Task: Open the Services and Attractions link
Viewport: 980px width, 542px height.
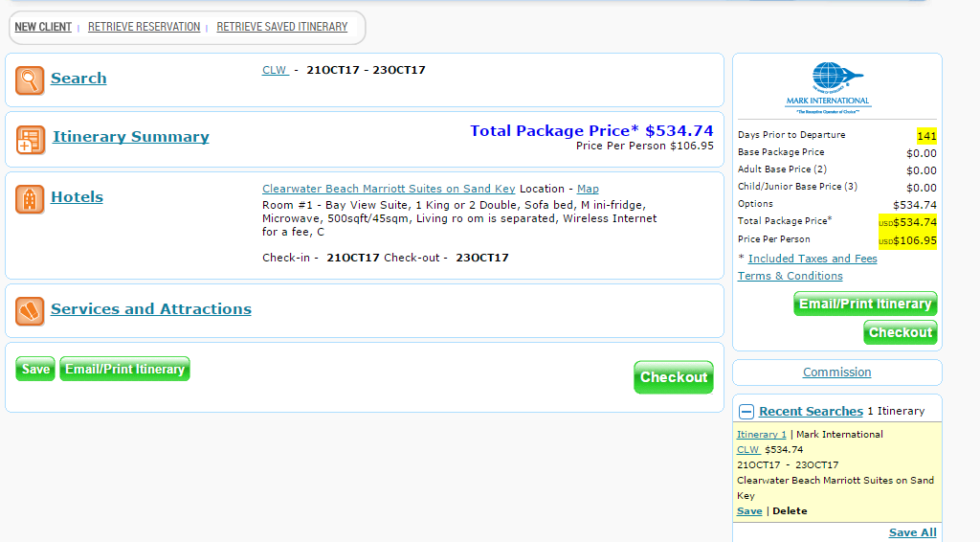Action: point(150,308)
